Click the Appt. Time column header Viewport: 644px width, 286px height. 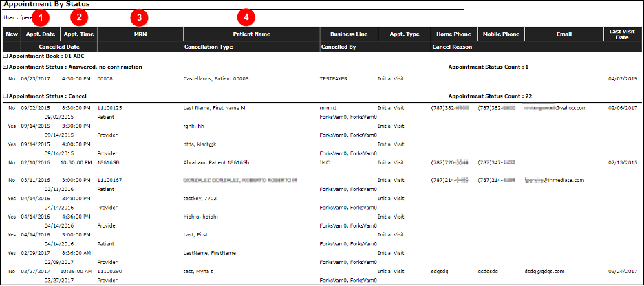[78, 34]
